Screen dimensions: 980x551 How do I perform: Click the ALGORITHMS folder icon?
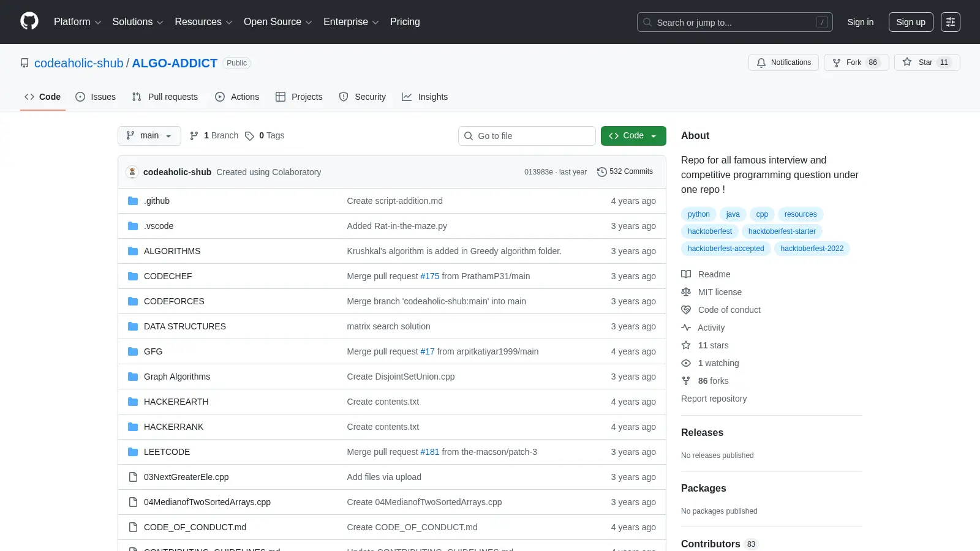(x=133, y=251)
